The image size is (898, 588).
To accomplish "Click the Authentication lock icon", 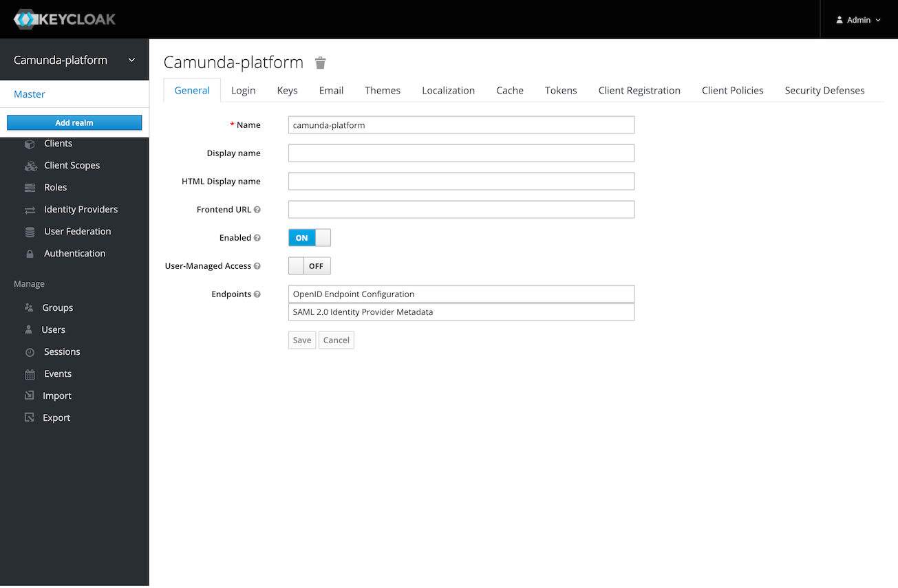I will [30, 254].
